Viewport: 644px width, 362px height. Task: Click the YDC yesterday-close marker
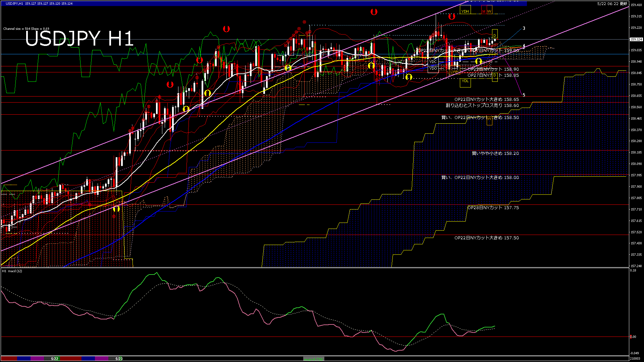tap(433, 62)
